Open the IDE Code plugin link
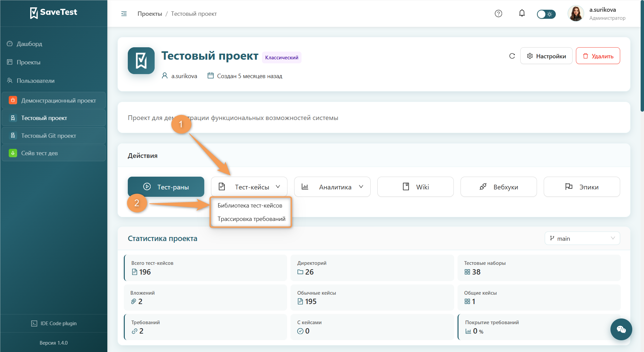 coord(54,324)
